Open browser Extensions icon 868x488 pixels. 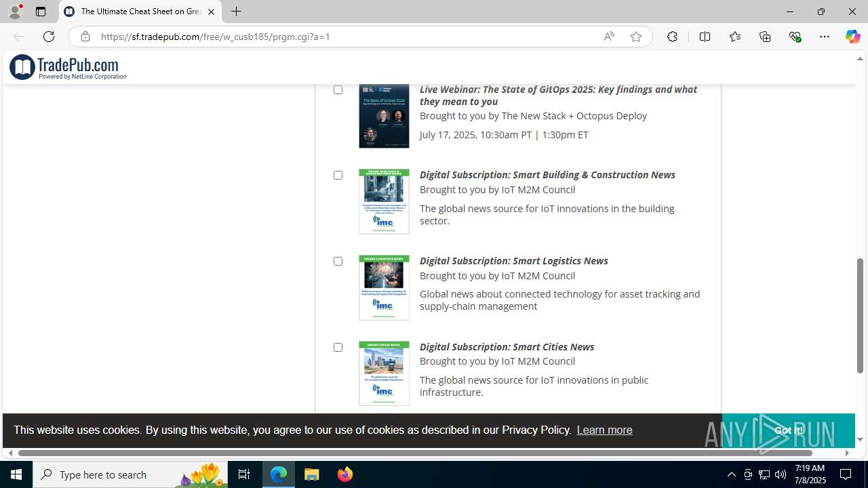(672, 37)
